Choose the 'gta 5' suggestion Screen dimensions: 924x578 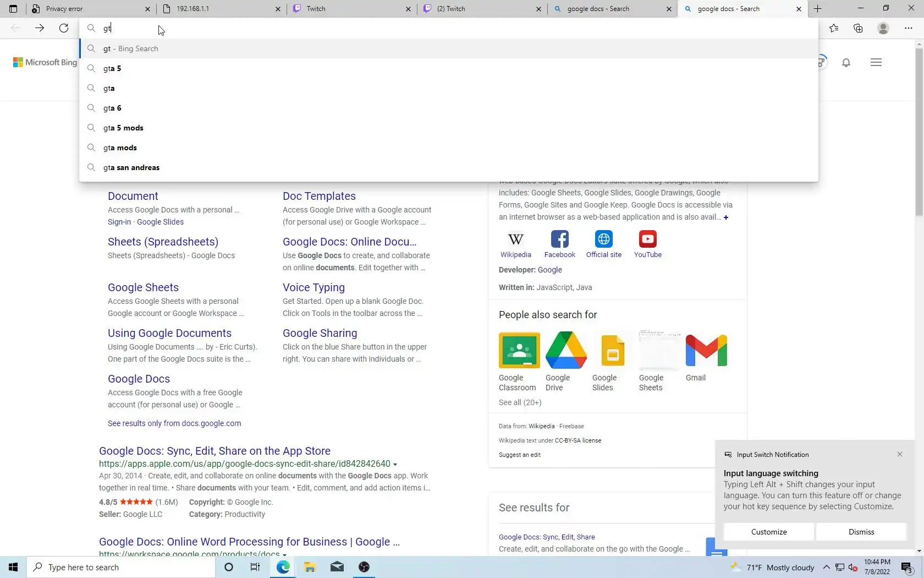449,68
